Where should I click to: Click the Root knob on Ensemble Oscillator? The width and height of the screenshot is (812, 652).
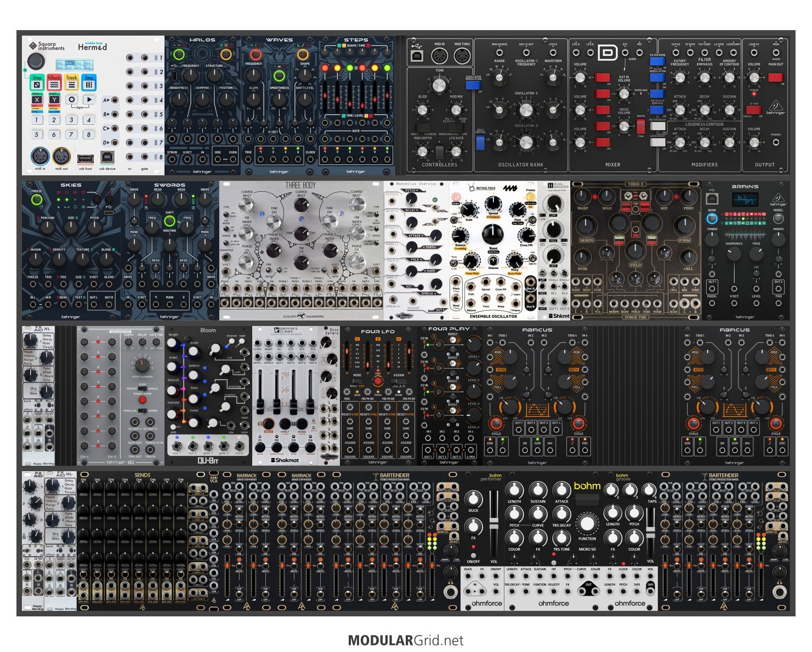click(x=493, y=234)
